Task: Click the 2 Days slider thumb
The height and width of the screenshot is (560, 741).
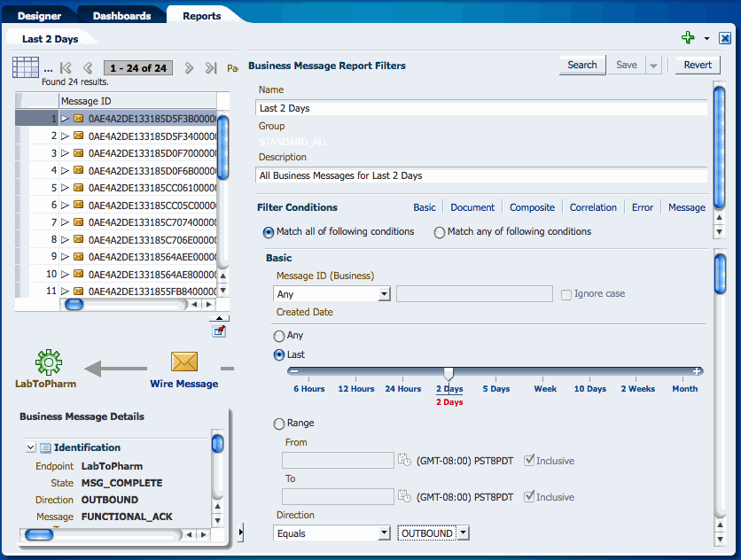Action: pos(448,374)
